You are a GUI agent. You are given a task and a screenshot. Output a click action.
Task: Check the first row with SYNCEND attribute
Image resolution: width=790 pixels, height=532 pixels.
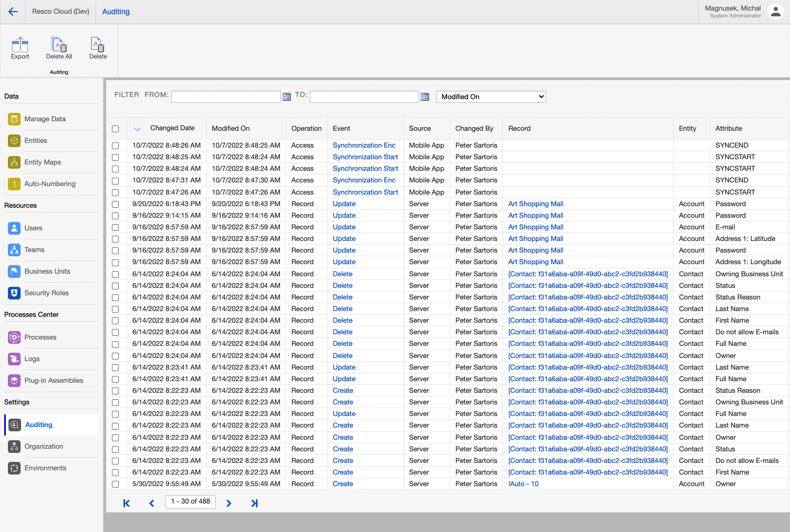point(116,146)
